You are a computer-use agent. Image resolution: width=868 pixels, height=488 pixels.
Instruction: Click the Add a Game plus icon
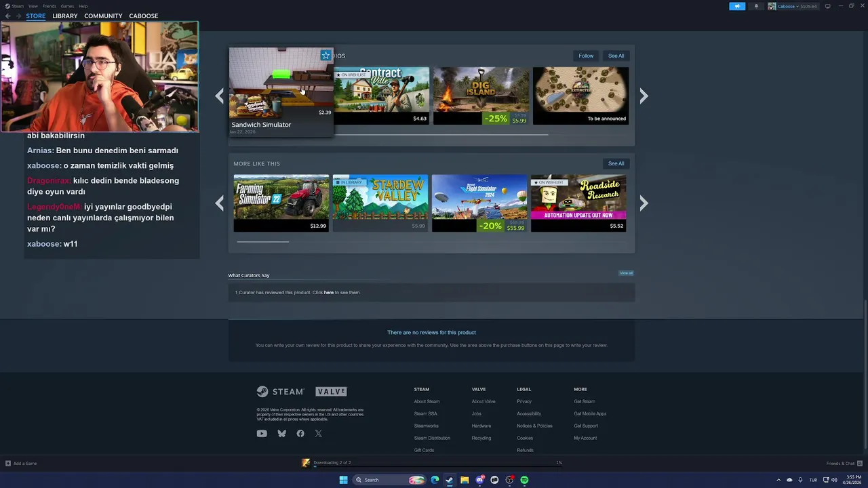click(x=8, y=464)
